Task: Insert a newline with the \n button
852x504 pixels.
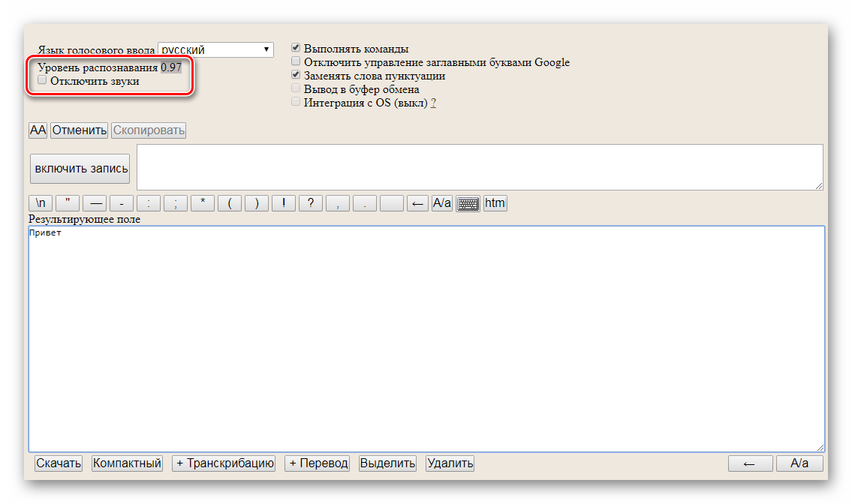Action: [x=41, y=203]
